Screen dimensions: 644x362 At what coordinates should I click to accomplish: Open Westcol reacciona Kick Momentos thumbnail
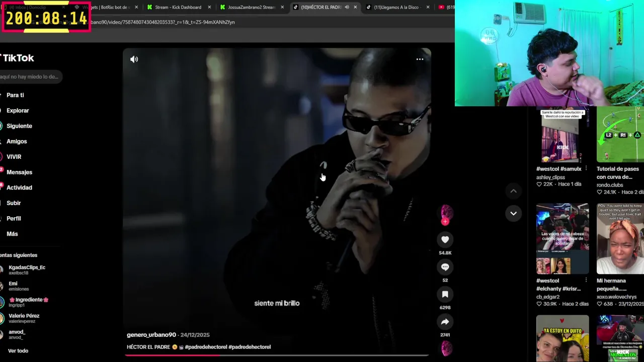pyautogui.click(x=620, y=338)
